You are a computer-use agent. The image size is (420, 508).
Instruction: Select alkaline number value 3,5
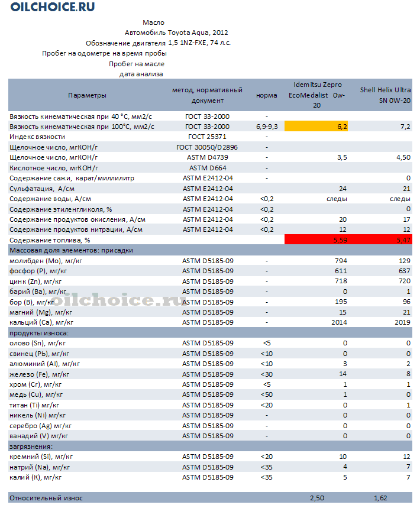click(342, 157)
